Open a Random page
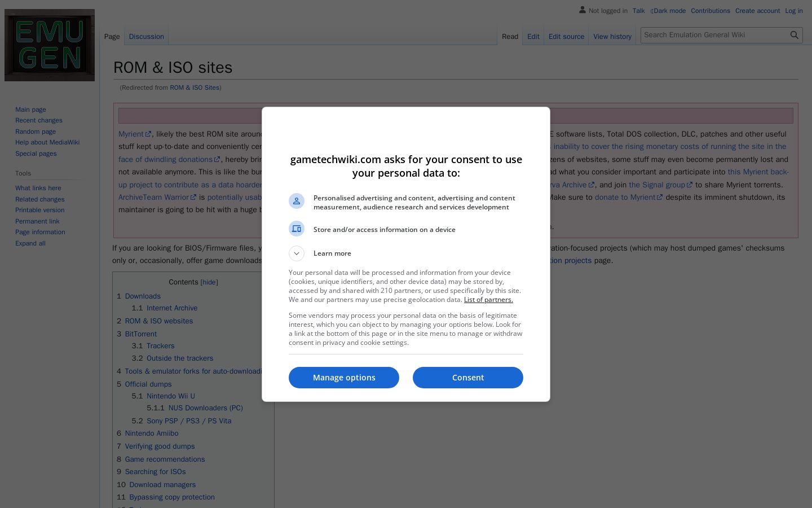812x508 pixels. [x=36, y=132]
